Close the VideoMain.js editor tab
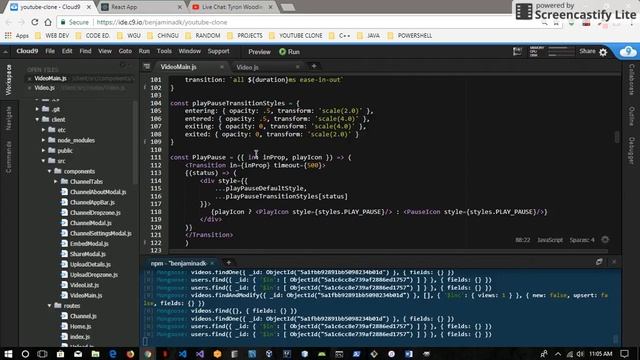The width and height of the screenshot is (640, 360). pyautogui.click(x=222, y=67)
